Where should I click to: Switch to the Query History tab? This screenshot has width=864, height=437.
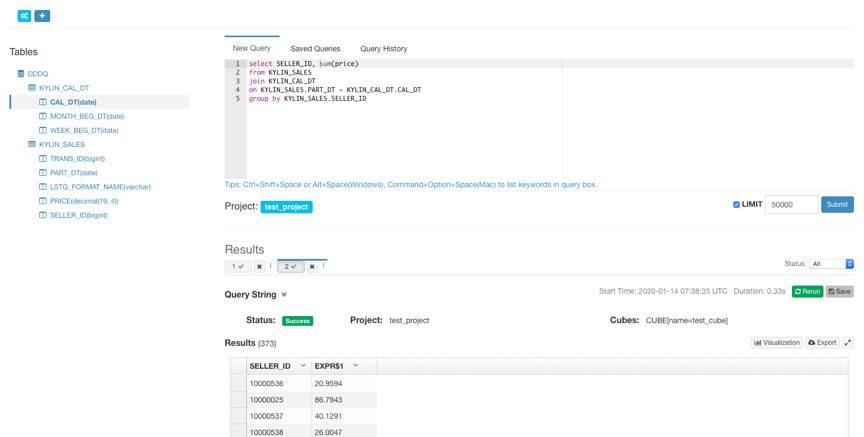tap(383, 49)
